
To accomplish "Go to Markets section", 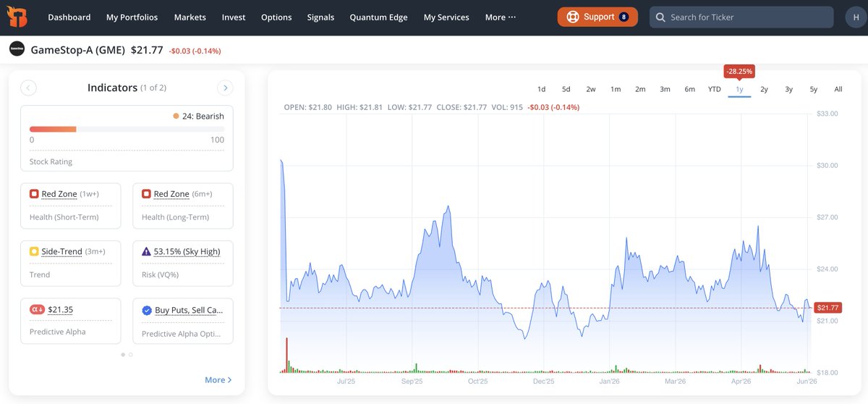I will coord(190,17).
